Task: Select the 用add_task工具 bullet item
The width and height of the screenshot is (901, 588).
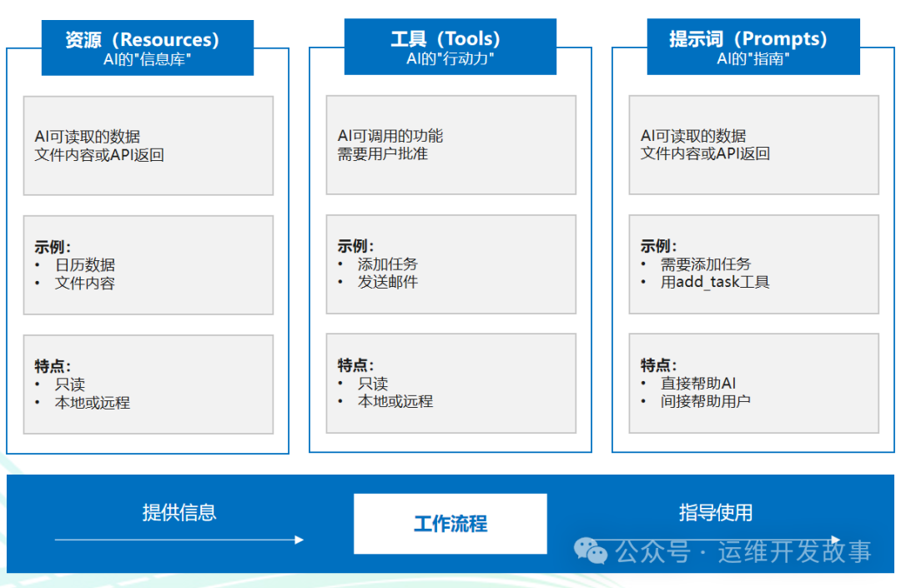Action: pyautogui.click(x=715, y=282)
